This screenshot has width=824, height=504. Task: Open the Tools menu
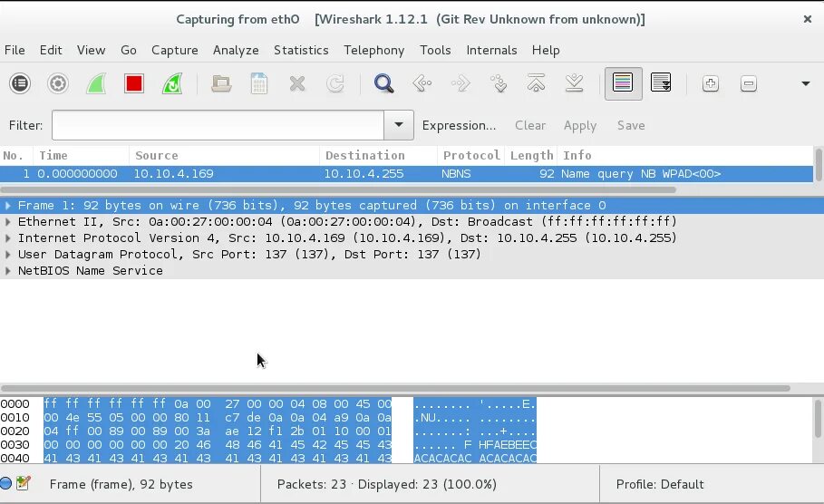tap(435, 50)
